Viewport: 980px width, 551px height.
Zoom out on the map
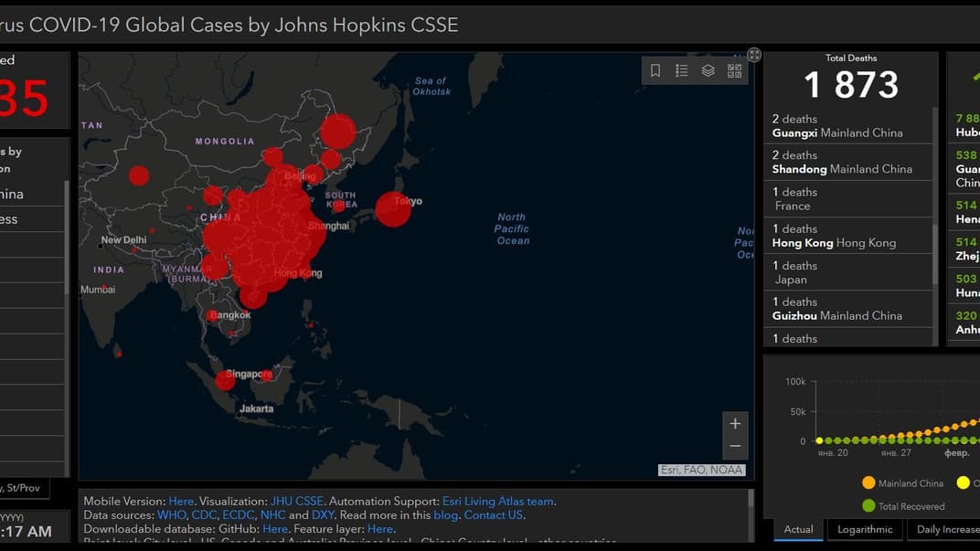pyautogui.click(x=735, y=447)
